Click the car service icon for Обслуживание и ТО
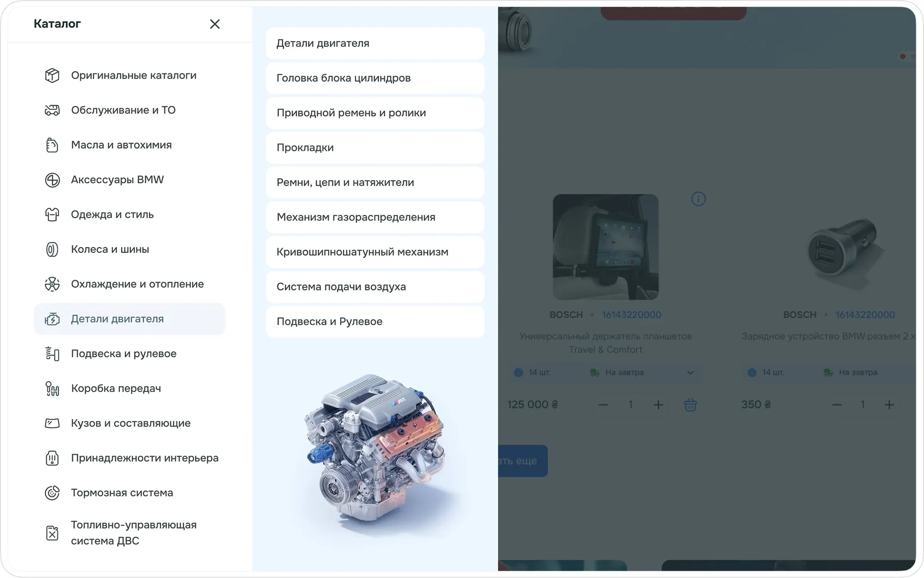Viewport: 924px width, 578px height. pos(52,110)
